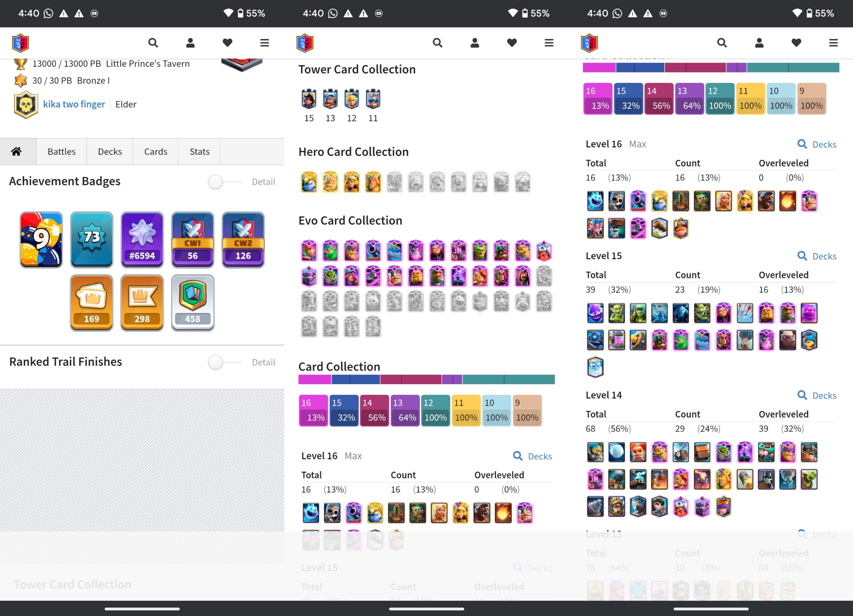This screenshot has width=853, height=616.
Task: Select level 9 (100%) swatch on middle screen
Action: pos(527,410)
